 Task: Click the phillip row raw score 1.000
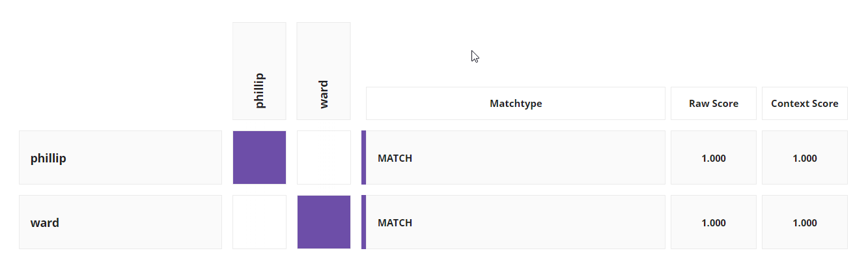click(714, 158)
